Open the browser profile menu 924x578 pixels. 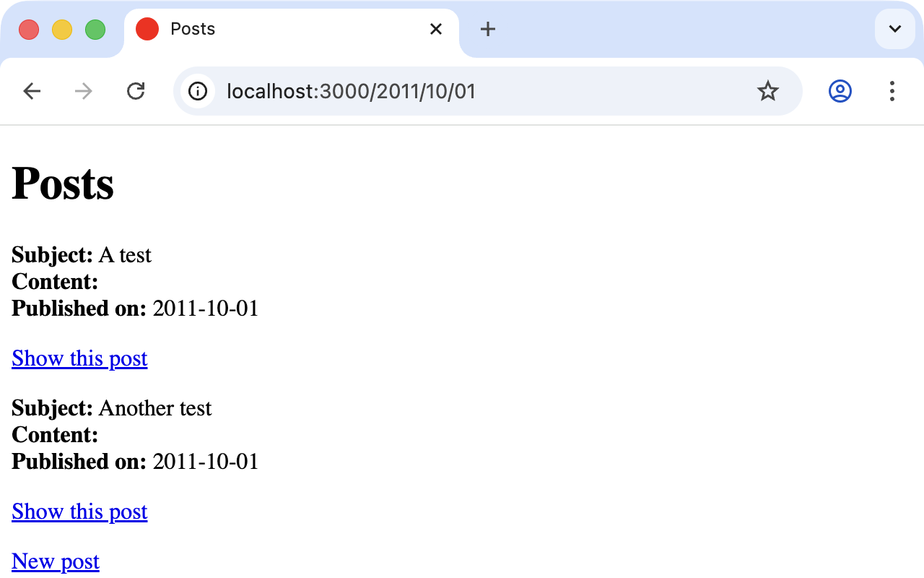coord(840,91)
